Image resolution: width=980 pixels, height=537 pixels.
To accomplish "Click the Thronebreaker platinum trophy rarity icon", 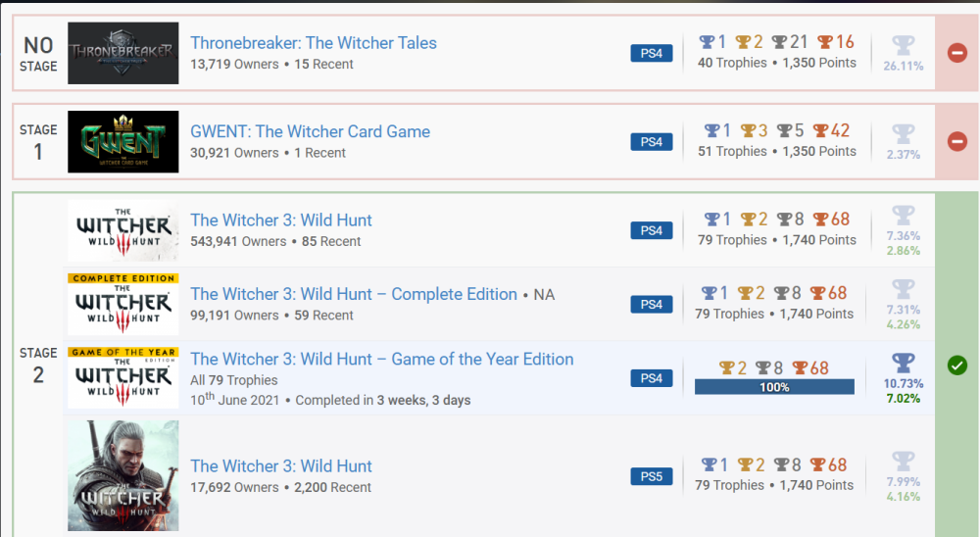I will (903, 46).
